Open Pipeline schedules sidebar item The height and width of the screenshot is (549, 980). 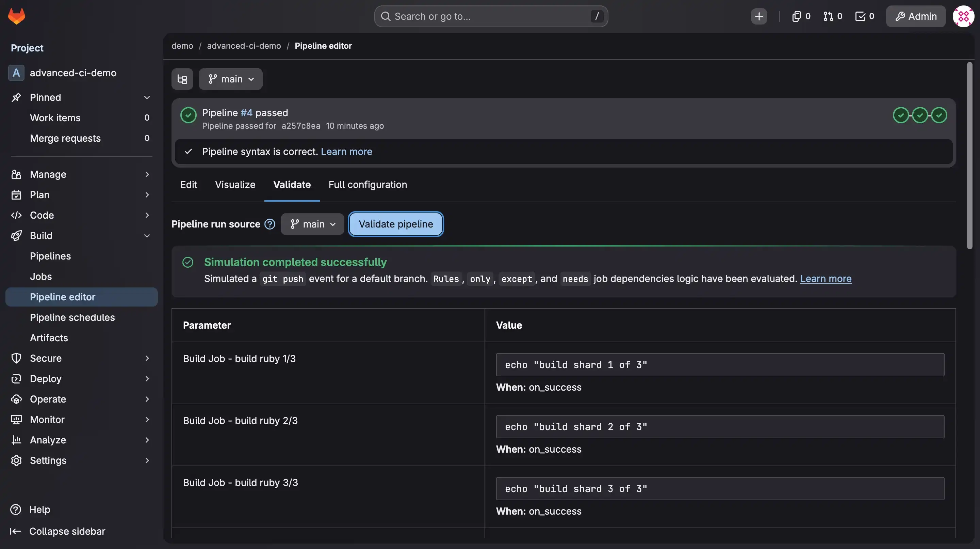pyautogui.click(x=81, y=317)
